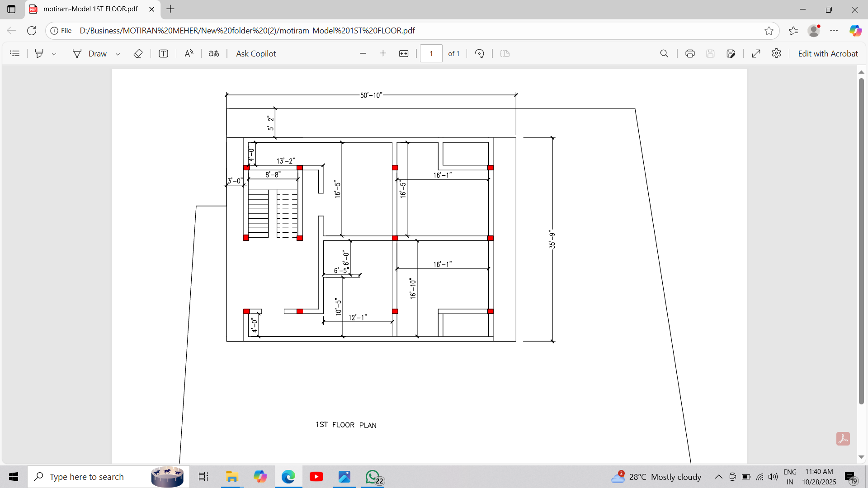Viewport: 868px width, 488px height.
Task: Show hidden system tray icons chevron
Action: (718, 477)
